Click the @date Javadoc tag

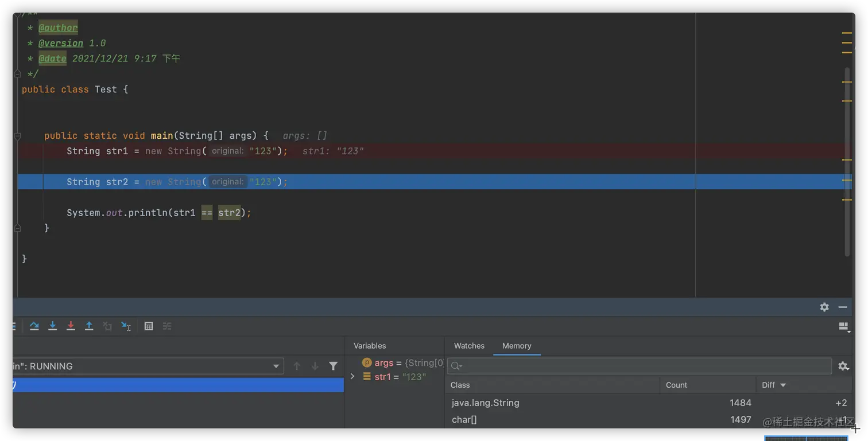pos(52,58)
